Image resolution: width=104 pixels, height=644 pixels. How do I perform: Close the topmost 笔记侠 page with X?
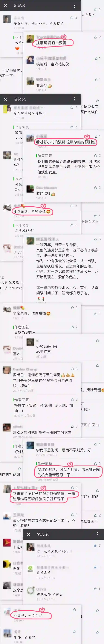6,6
